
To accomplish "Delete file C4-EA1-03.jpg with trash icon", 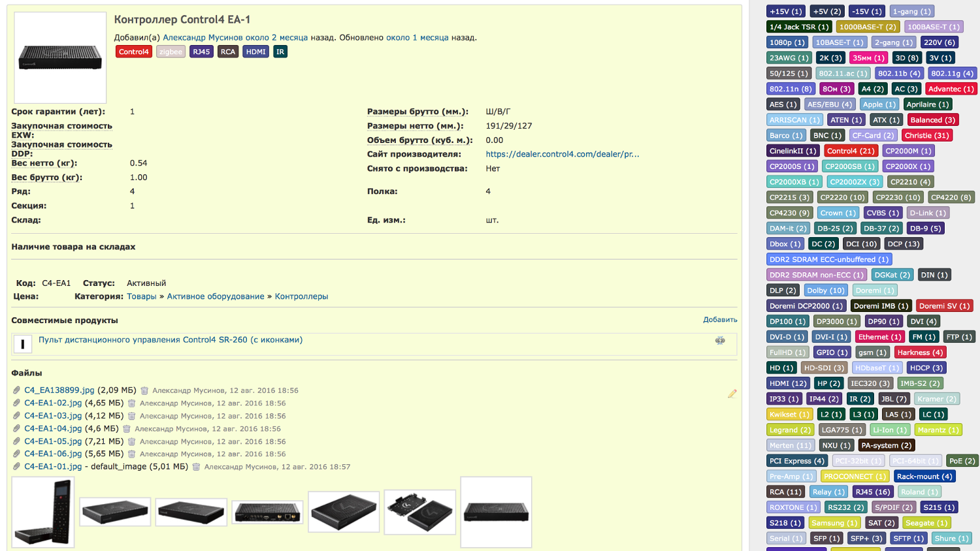I will coord(131,416).
